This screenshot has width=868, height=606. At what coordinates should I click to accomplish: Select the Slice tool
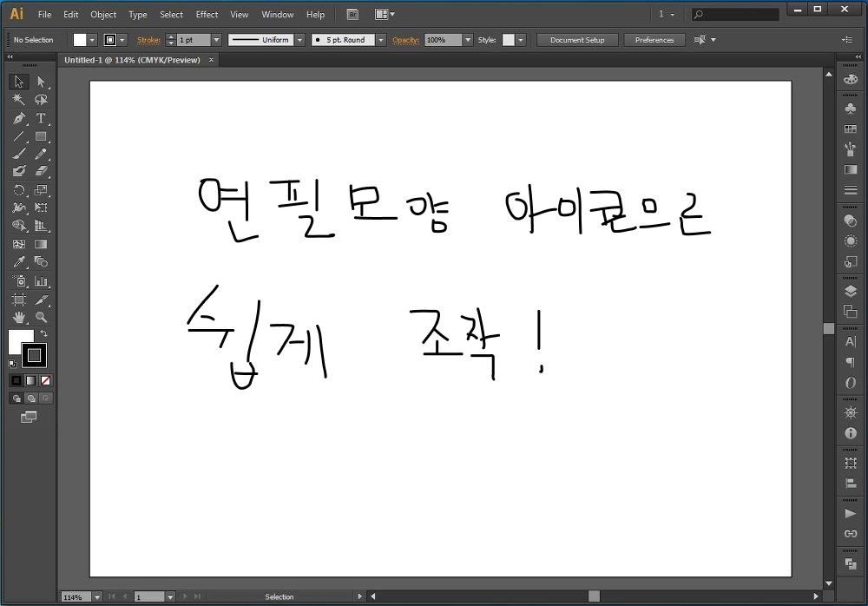tap(41, 300)
